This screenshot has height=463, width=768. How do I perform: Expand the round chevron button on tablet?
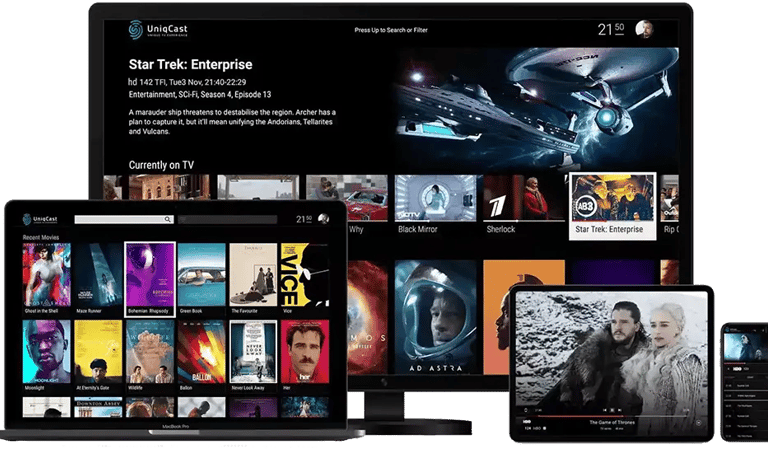click(698, 423)
